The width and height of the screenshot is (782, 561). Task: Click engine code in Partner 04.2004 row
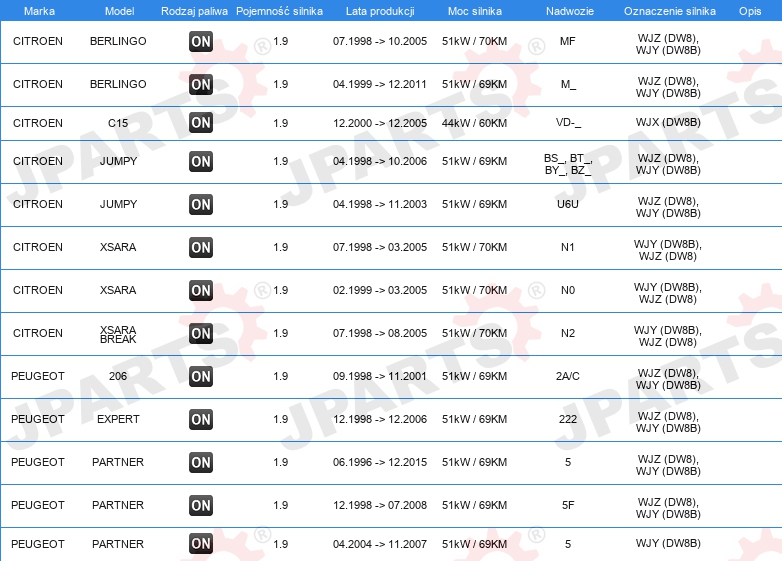pos(668,543)
